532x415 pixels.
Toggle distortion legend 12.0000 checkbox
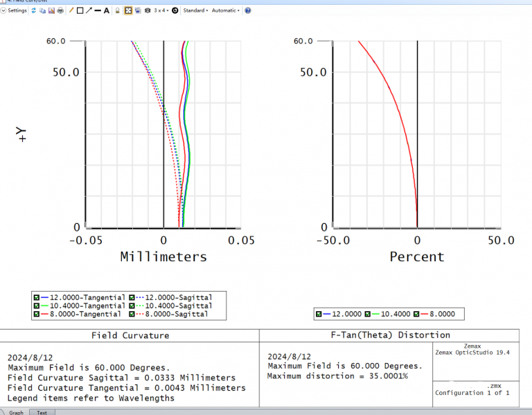(x=319, y=315)
